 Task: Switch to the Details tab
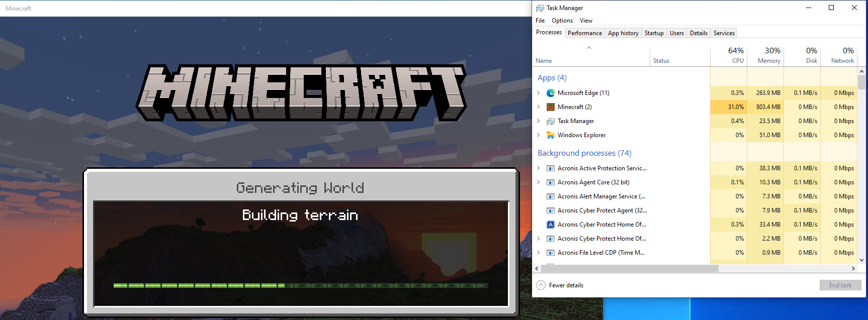click(x=699, y=33)
